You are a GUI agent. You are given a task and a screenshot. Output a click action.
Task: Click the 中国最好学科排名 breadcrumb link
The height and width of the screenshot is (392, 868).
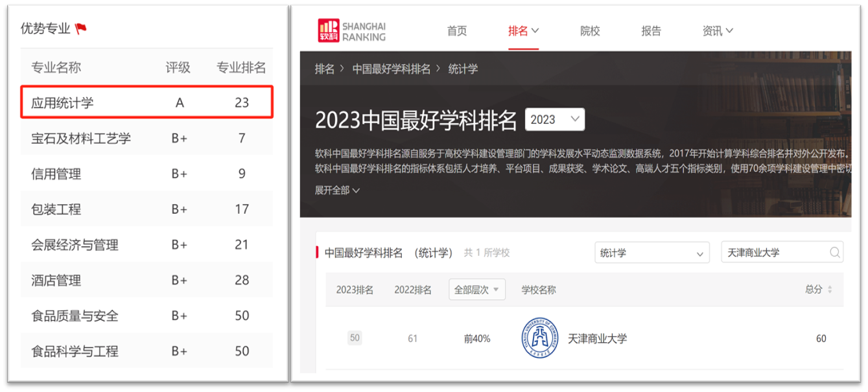[392, 69]
